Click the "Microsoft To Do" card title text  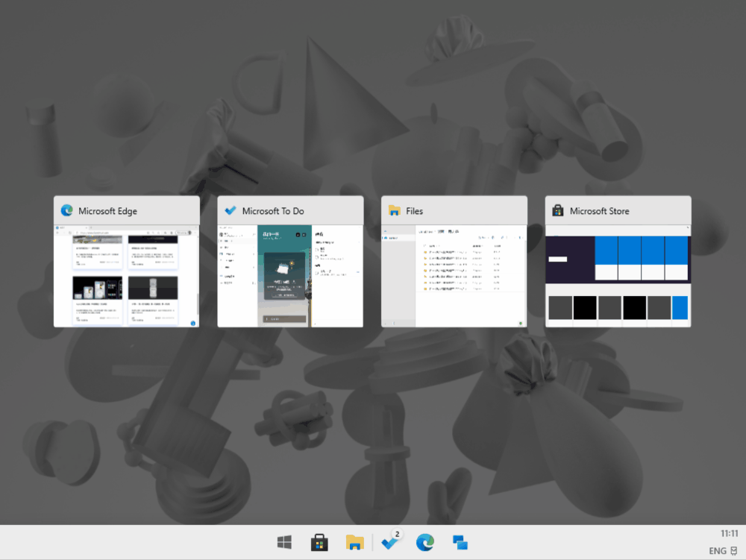pyautogui.click(x=273, y=211)
